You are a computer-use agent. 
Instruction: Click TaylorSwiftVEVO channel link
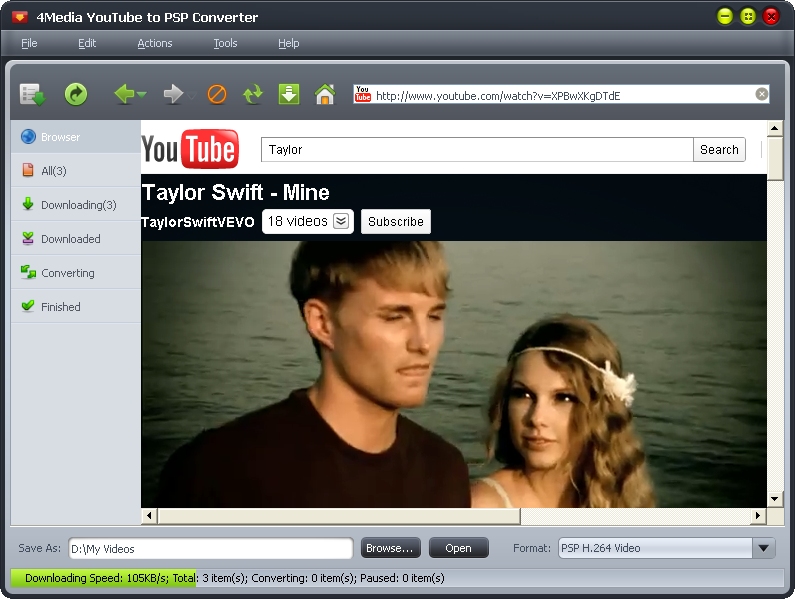point(198,222)
